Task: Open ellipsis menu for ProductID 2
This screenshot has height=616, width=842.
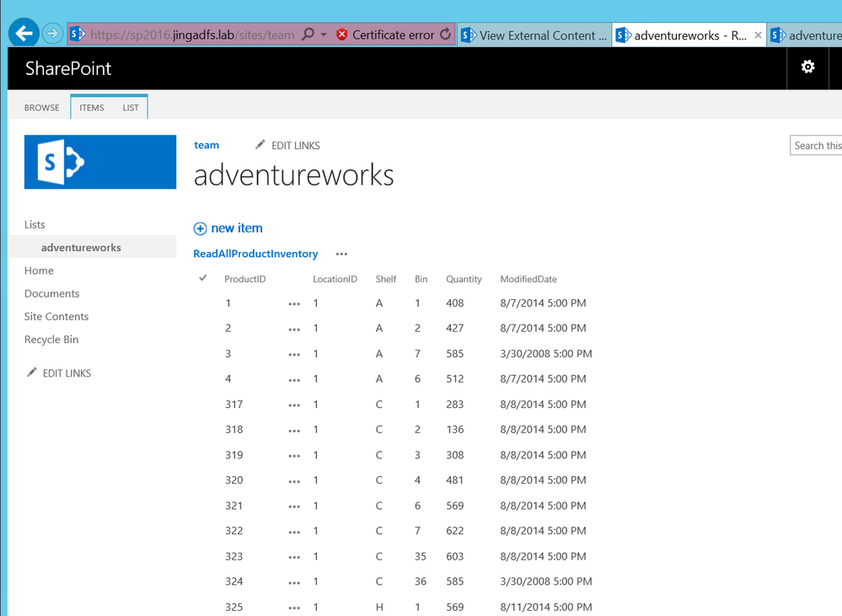Action: click(294, 329)
